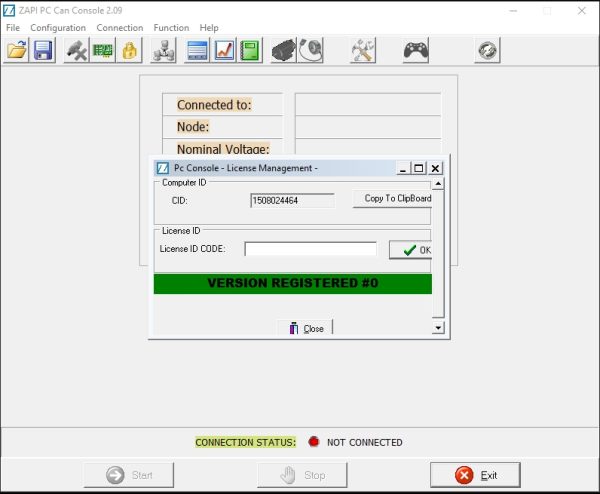This screenshot has height=494, width=600.
Task: Click the NOT CONNECTED status text
Action: (365, 442)
